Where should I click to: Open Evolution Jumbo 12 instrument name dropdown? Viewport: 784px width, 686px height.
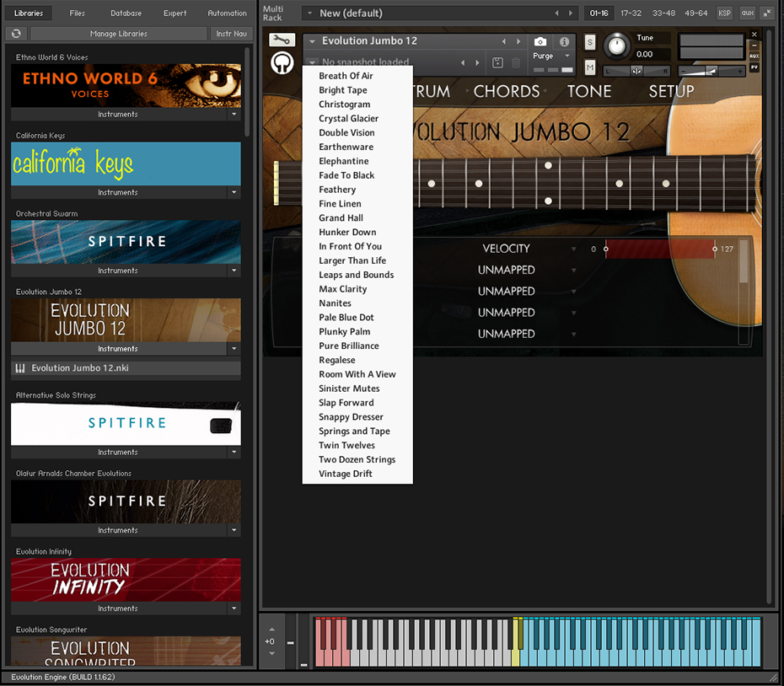click(313, 41)
